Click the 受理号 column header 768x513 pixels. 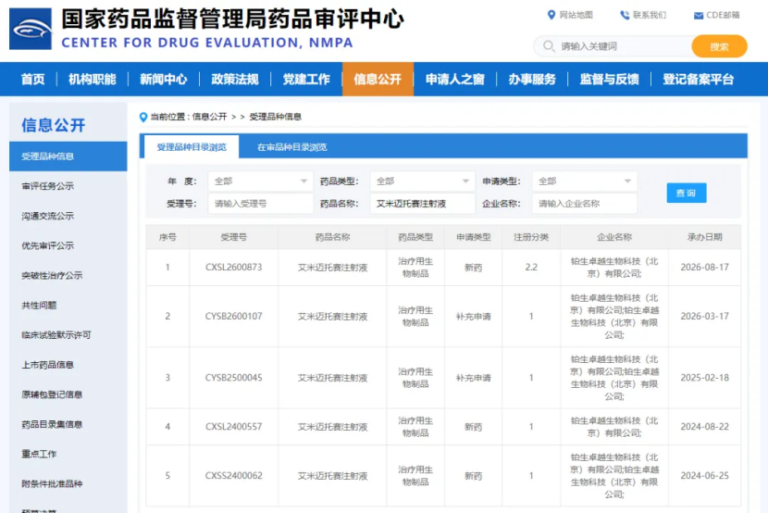[234, 237]
